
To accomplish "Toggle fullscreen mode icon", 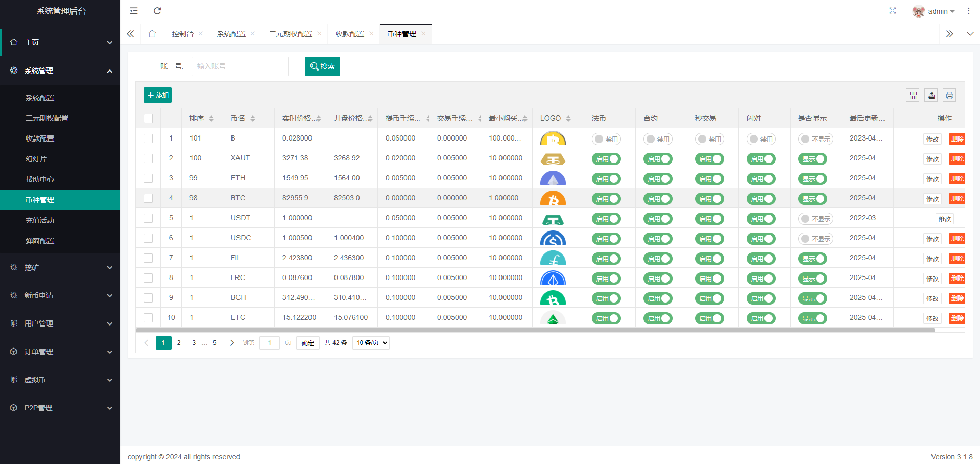I will 892,11.
